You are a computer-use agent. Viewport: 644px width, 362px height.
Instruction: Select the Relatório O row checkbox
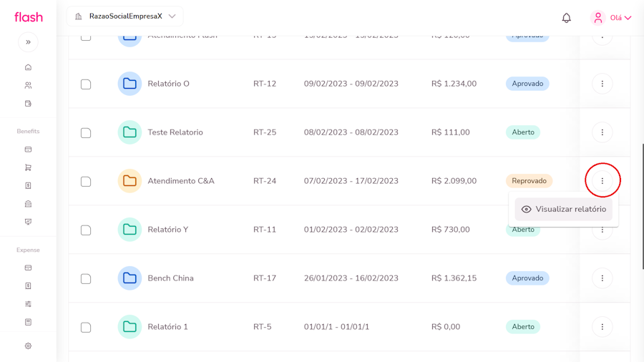(x=86, y=84)
